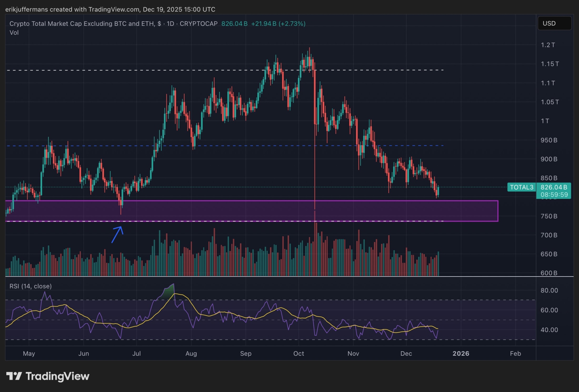Click the 2026 label on time axis

(460, 353)
